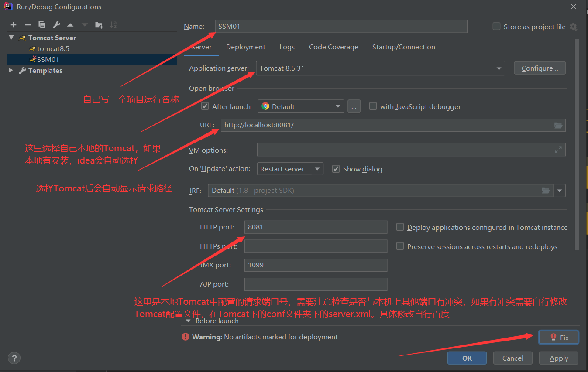Viewport: 588px width, 372px height.
Task: Click the Fix button
Action: pyautogui.click(x=559, y=338)
